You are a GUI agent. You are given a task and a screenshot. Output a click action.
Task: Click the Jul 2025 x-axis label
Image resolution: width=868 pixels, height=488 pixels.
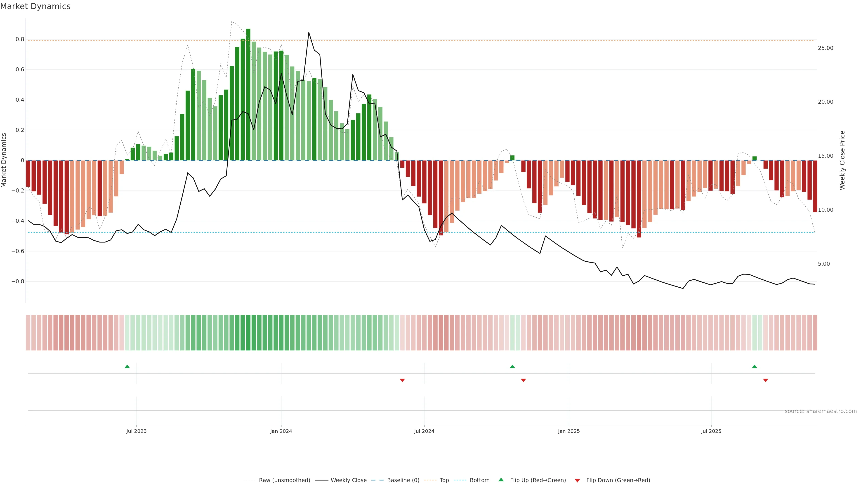tap(711, 431)
